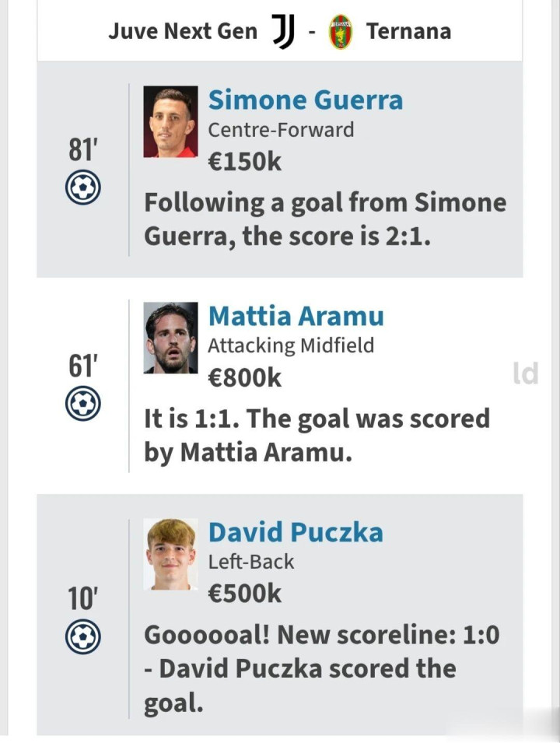This screenshot has width=560, height=743.
Task: Click the goal ball icon at 61'
Action: (x=83, y=404)
